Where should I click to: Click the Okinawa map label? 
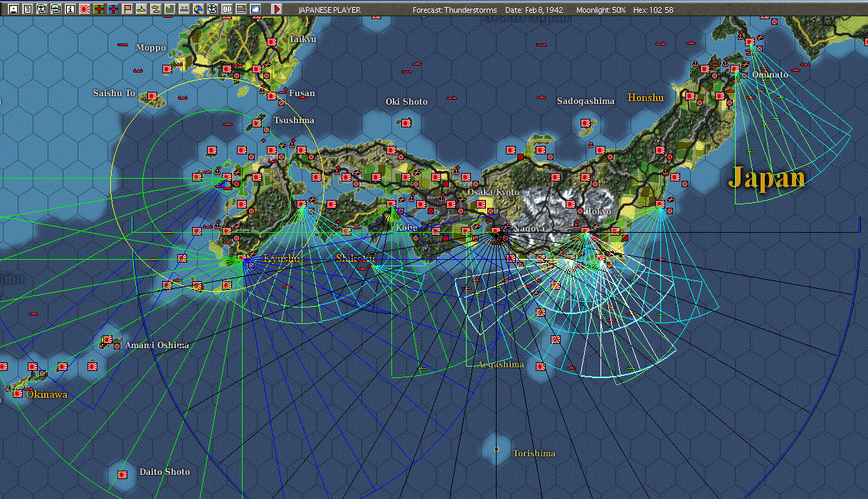point(47,394)
